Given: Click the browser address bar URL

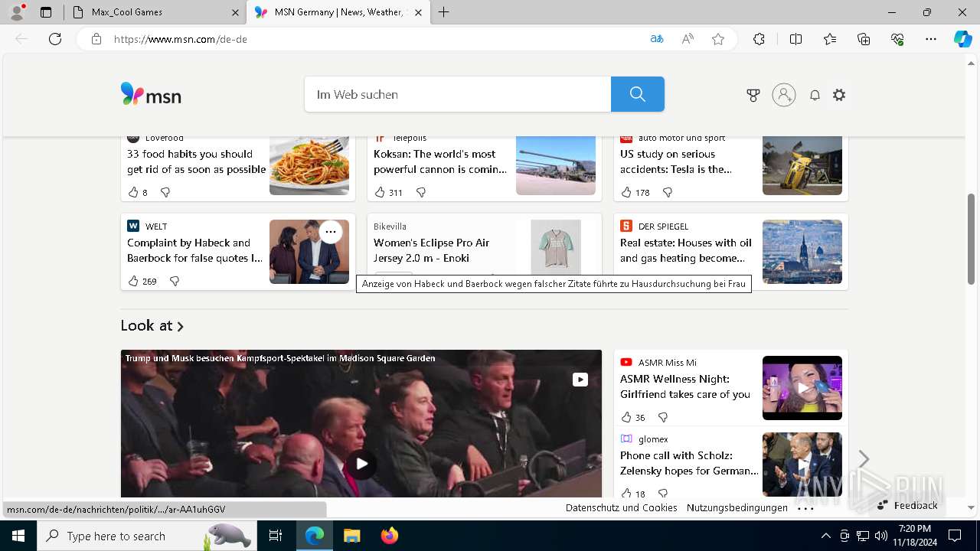Looking at the screenshot, I should [x=181, y=39].
